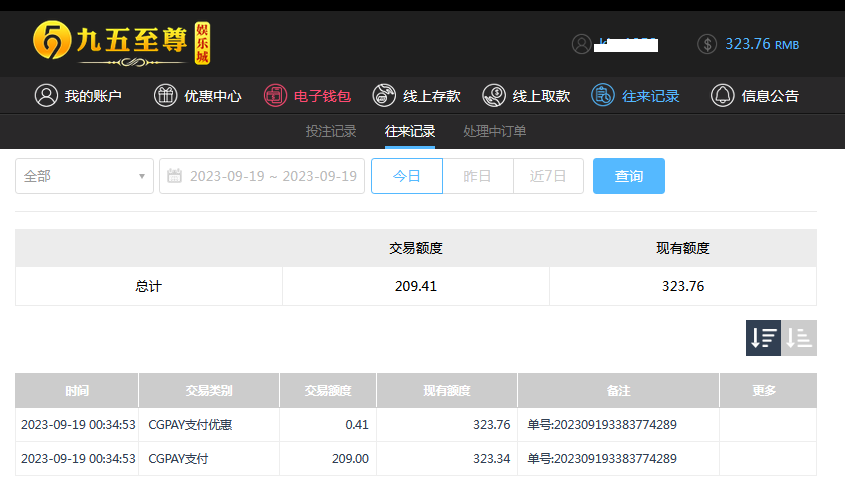The height and width of the screenshot is (481, 845).
Task: Select 今日 date filter
Action: click(407, 176)
